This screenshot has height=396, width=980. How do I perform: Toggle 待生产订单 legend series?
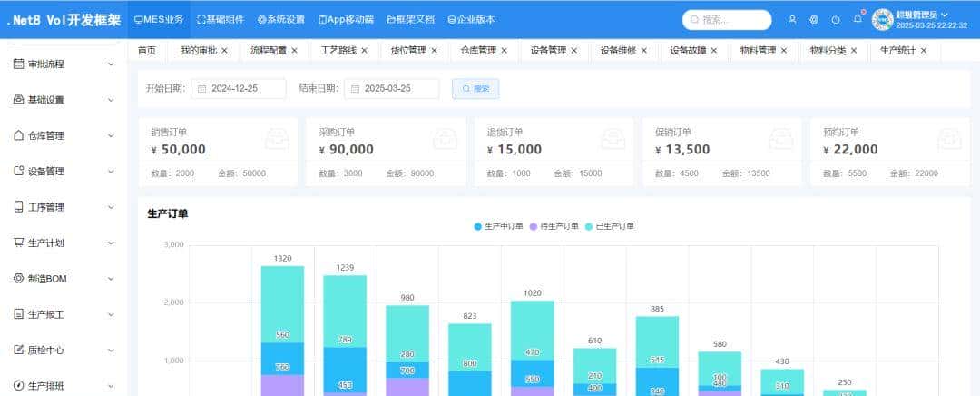tap(554, 226)
